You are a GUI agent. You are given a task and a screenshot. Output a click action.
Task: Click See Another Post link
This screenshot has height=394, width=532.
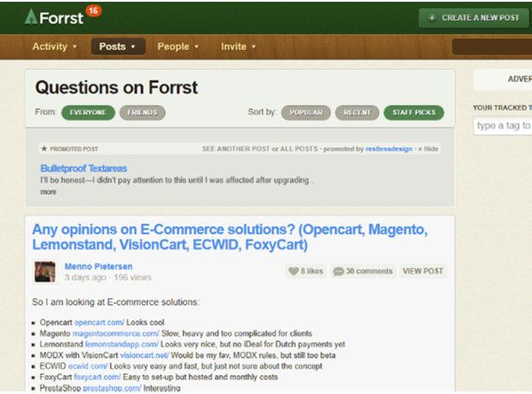(x=236, y=149)
